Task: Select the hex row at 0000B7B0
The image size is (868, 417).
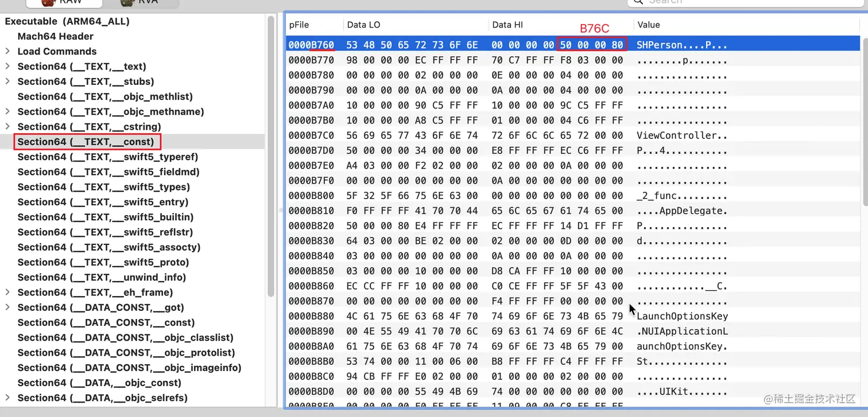Action: pos(573,120)
